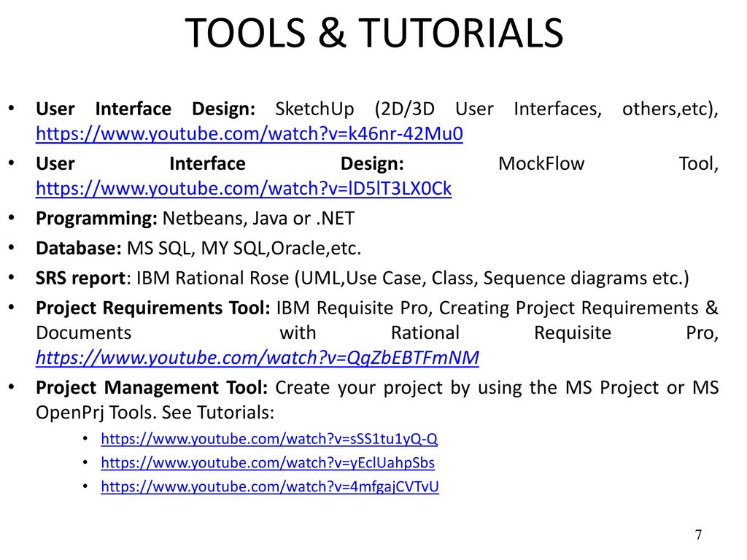
Task: Click the word 'SketchUp'
Action: [x=314, y=109]
